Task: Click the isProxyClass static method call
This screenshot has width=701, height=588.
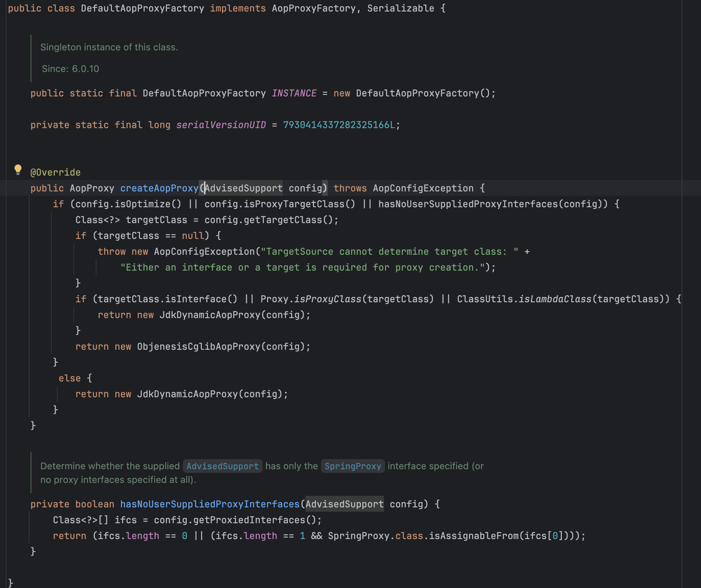Action: (327, 299)
